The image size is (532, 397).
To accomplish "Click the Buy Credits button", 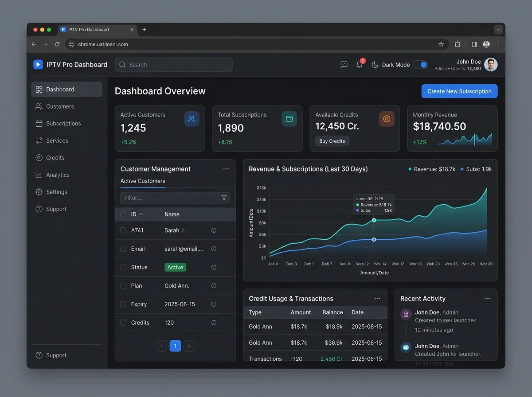I will point(332,141).
